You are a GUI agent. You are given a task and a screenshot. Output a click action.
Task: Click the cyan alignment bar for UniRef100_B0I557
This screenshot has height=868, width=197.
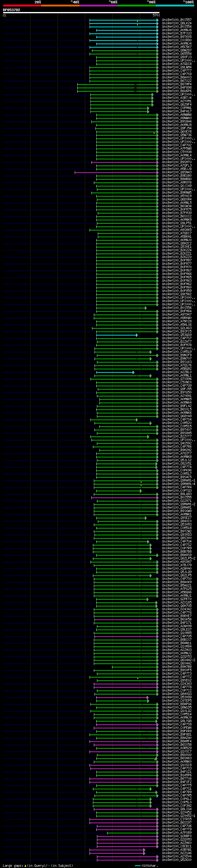(124, 20)
